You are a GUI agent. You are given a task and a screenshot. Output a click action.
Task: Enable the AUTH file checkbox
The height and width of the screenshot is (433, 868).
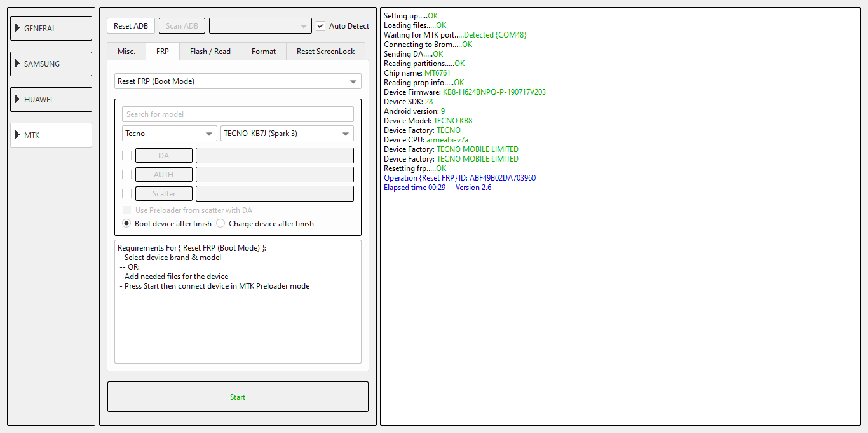(x=127, y=175)
